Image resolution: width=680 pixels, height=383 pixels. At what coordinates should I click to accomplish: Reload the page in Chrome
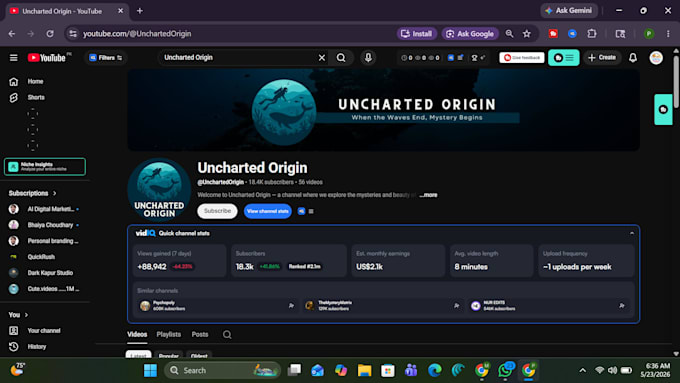click(50, 34)
